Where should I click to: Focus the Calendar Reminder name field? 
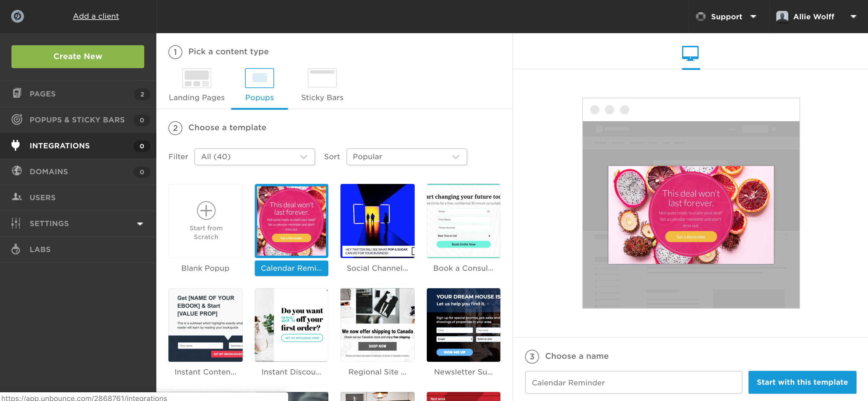[x=633, y=383]
